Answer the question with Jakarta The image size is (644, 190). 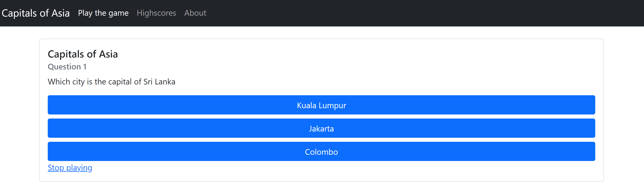(x=321, y=128)
